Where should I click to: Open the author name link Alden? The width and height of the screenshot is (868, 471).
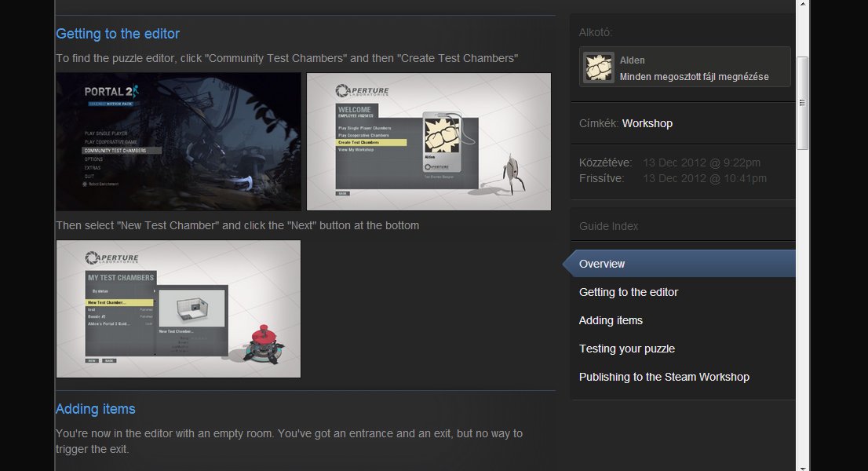pos(633,60)
